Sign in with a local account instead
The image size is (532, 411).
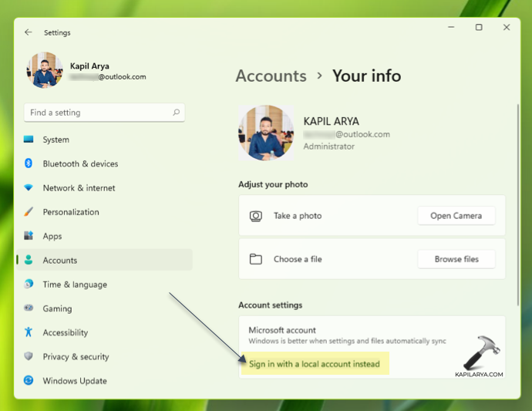315,364
